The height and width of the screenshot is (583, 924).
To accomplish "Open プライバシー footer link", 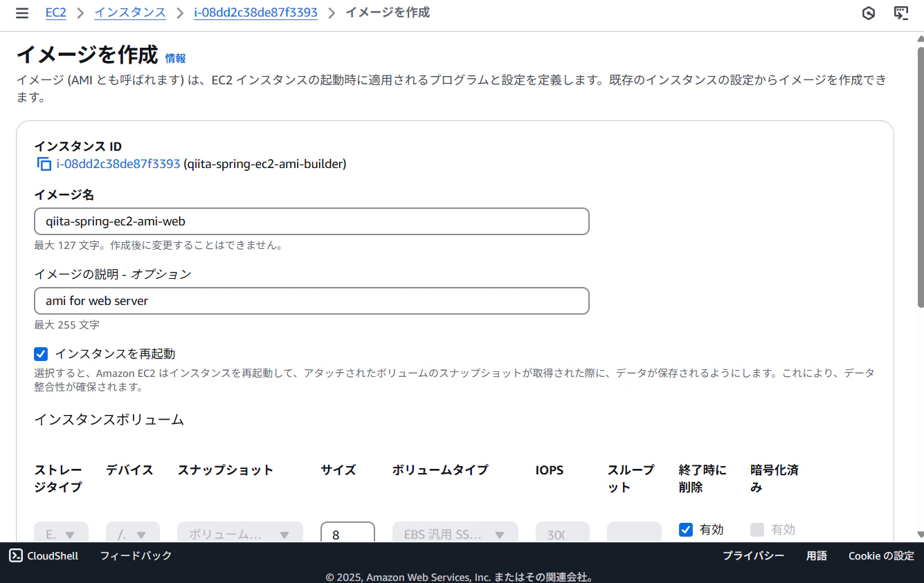I will tap(754, 555).
